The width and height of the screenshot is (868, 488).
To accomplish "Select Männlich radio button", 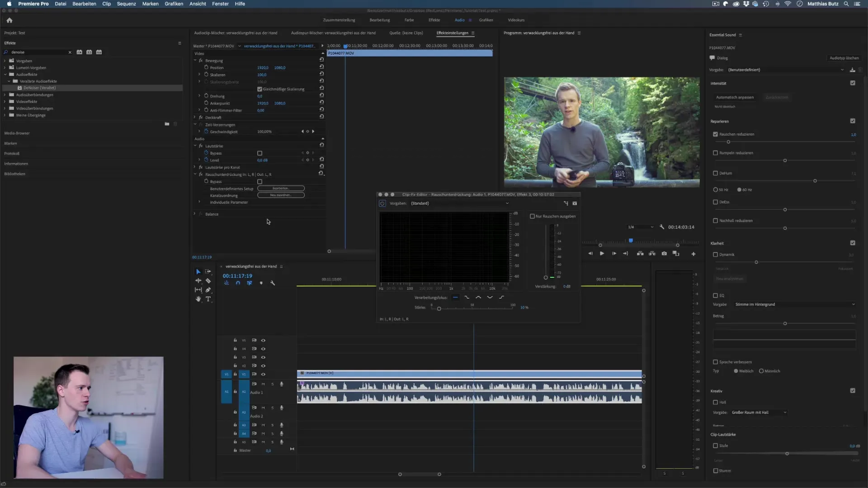I will coord(761,371).
